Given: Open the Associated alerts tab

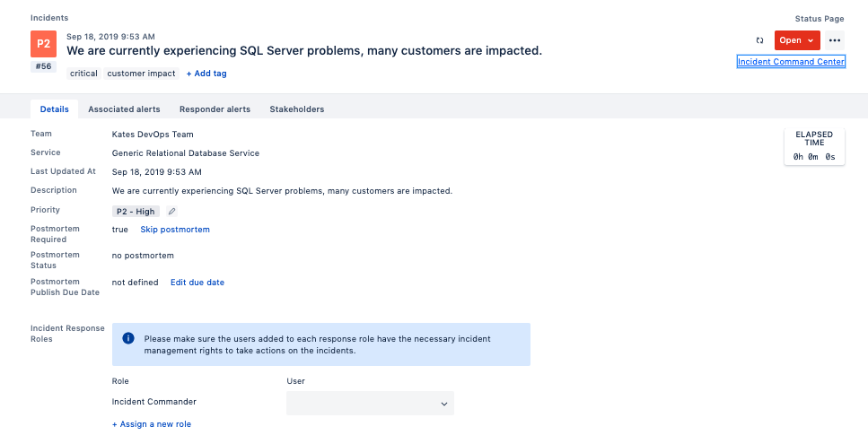Looking at the screenshot, I should click(124, 109).
